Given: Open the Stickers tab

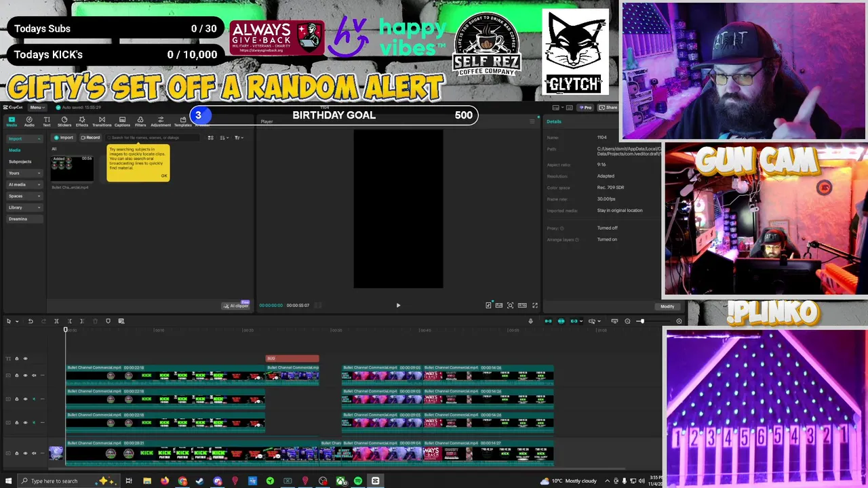Looking at the screenshot, I should coord(64,121).
